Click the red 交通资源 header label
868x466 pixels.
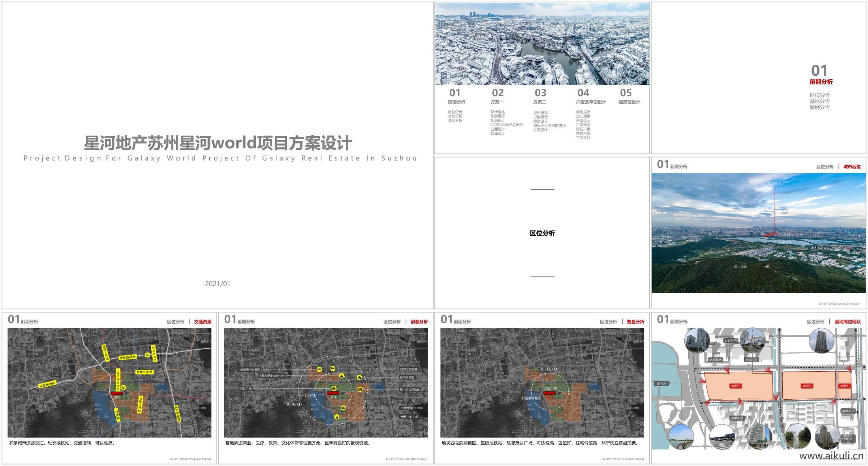[x=203, y=322]
